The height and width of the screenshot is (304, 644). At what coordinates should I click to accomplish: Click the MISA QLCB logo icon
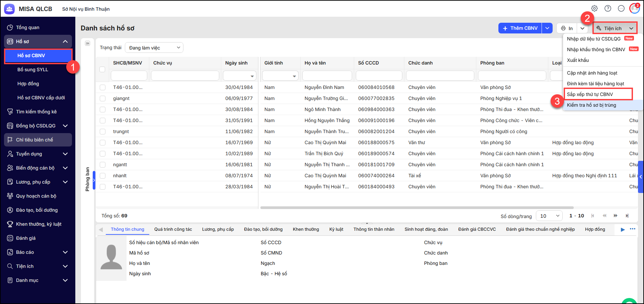click(x=9, y=9)
